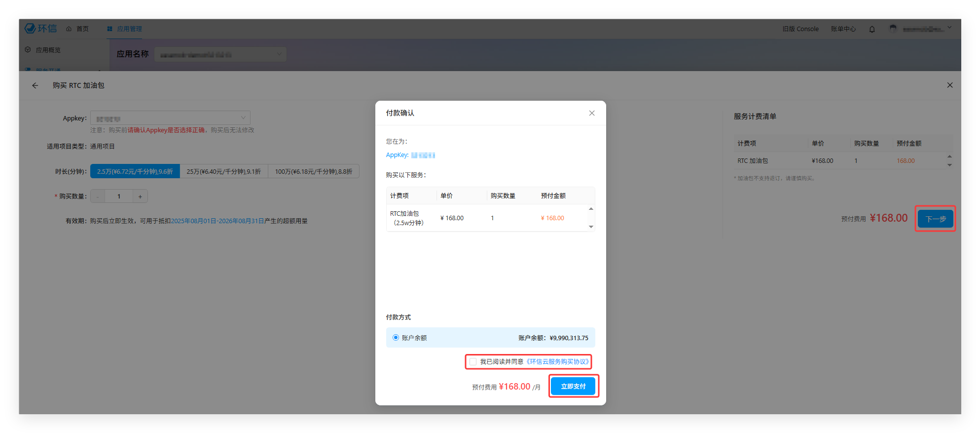Click the minus icon to decrease 购买数量
The width and height of the screenshot is (980, 433).
tap(98, 197)
